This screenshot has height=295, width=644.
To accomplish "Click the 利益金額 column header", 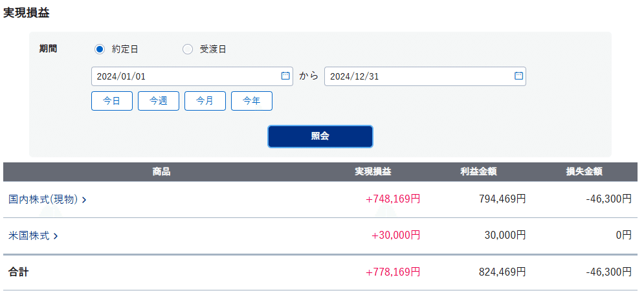I will pyautogui.click(x=478, y=172).
